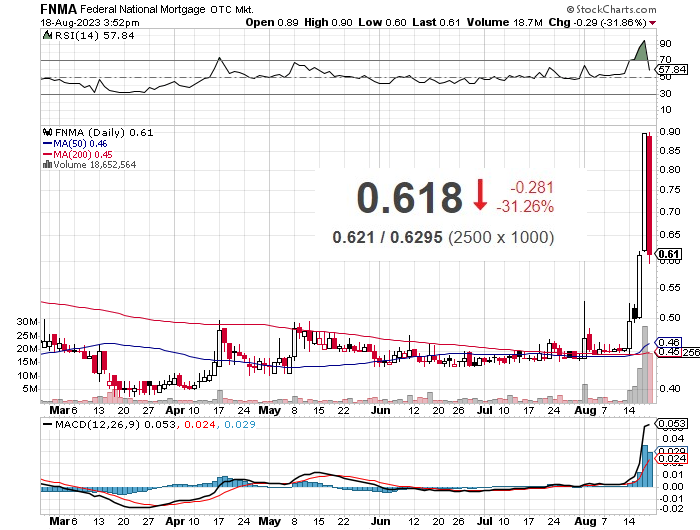Click the Low 0.60 value
This screenshot has height=530, width=700.
[383, 22]
